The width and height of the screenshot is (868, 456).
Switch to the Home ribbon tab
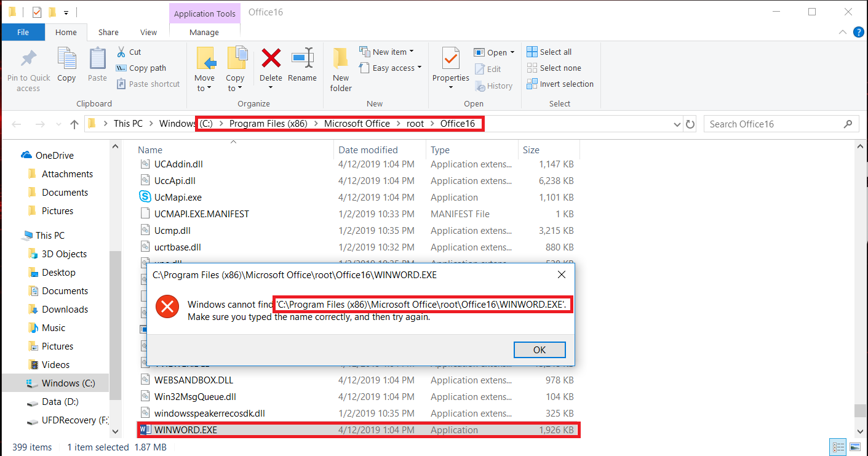(x=66, y=33)
